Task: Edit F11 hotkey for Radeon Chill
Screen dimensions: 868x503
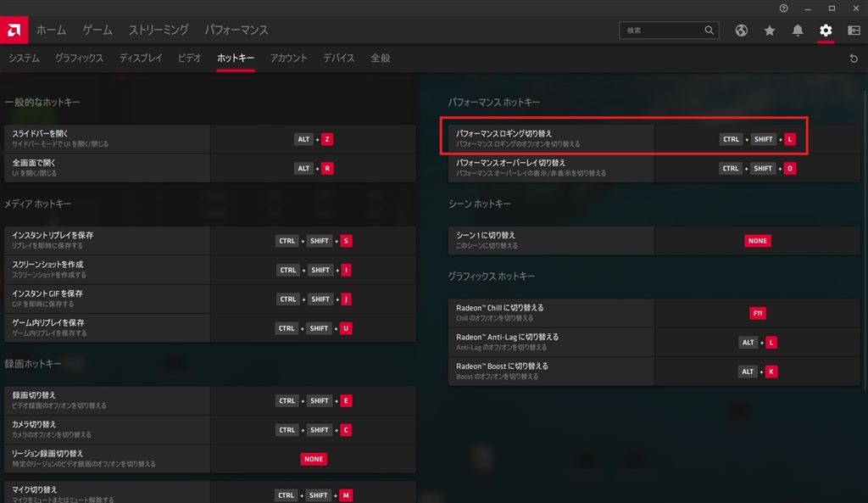Action: click(757, 314)
